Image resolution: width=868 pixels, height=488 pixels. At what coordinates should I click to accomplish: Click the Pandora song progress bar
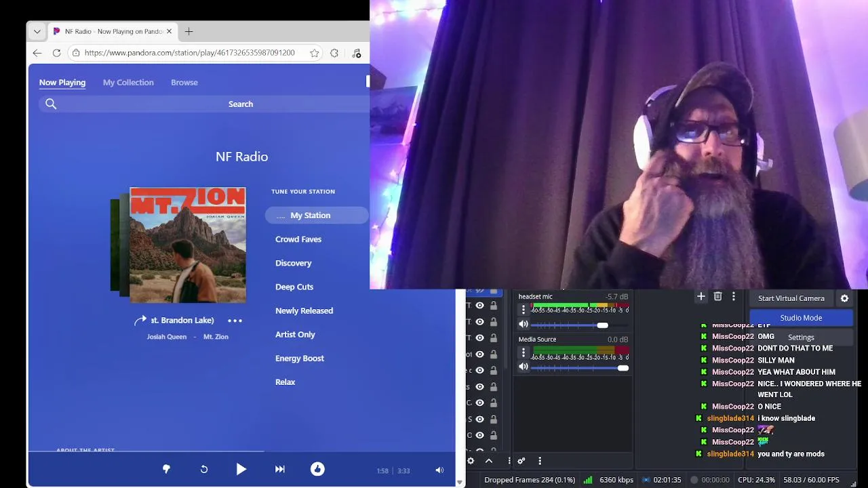click(242, 451)
